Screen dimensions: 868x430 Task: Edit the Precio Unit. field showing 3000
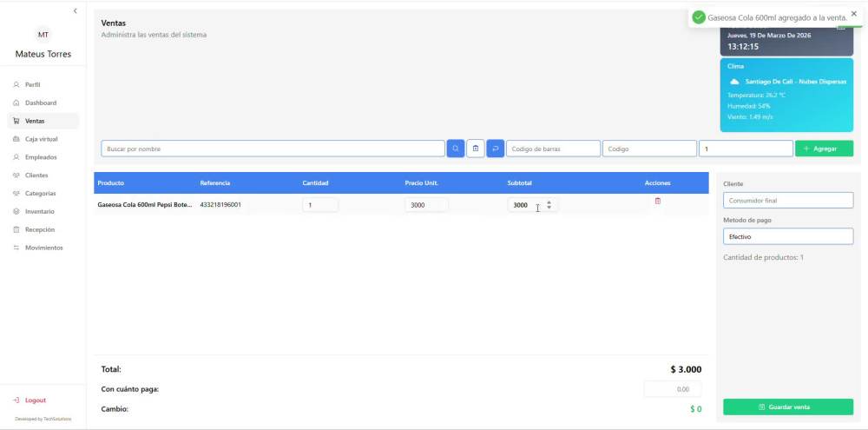point(426,205)
